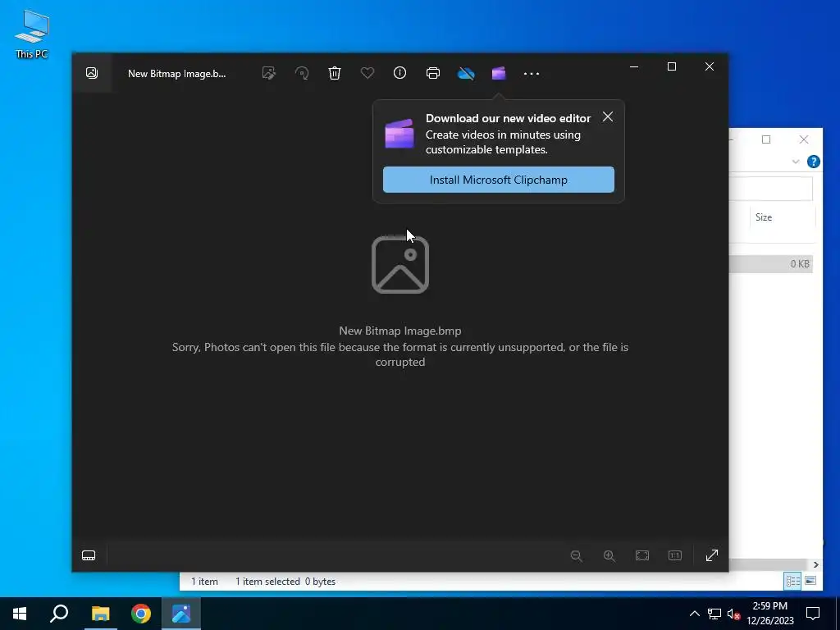Click the Size column header in File Explorer
The height and width of the screenshot is (630, 840).
click(782, 217)
